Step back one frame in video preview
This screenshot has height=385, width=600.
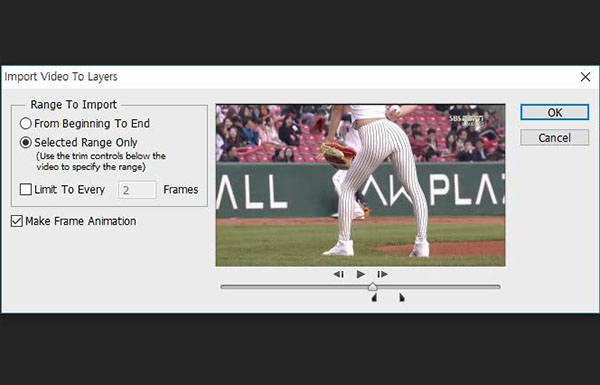tap(338, 274)
